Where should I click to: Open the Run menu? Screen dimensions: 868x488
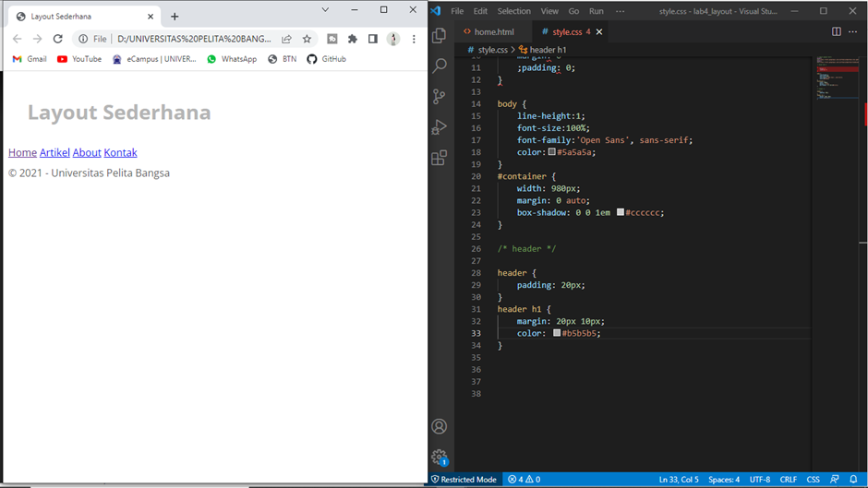[597, 11]
